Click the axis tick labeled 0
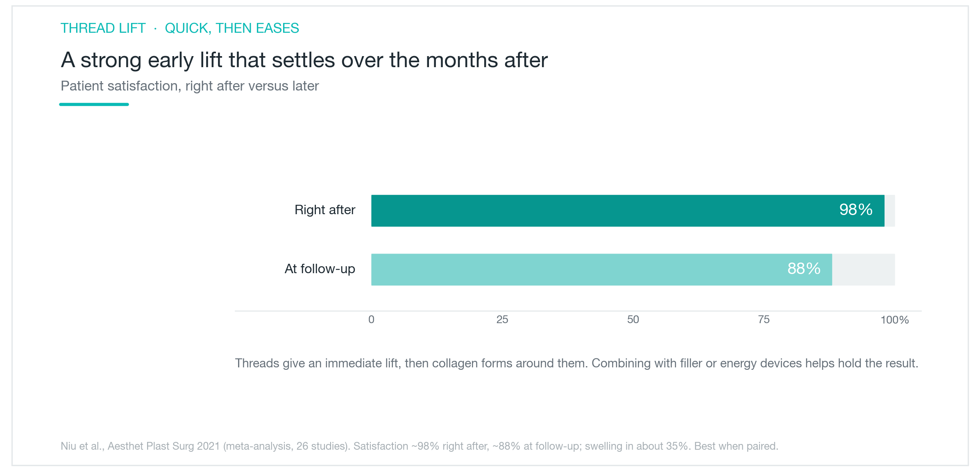Screen dimensions: 980x471 371,319
